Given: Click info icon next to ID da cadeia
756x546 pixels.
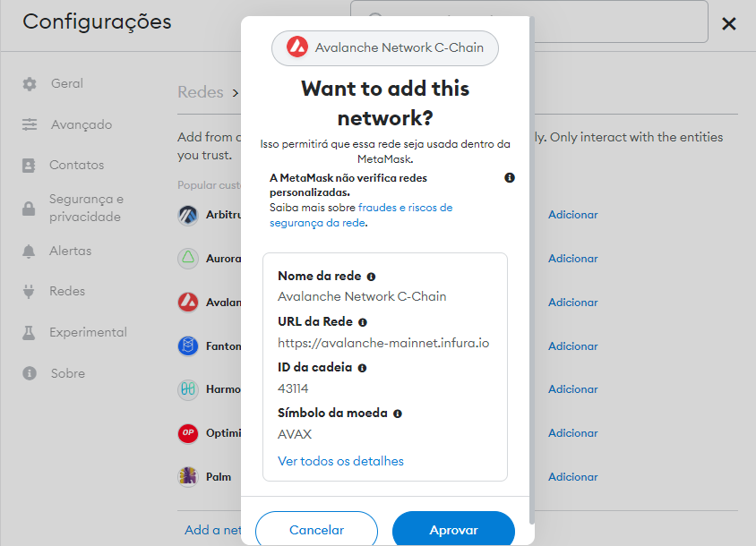Looking at the screenshot, I should click(x=362, y=368).
